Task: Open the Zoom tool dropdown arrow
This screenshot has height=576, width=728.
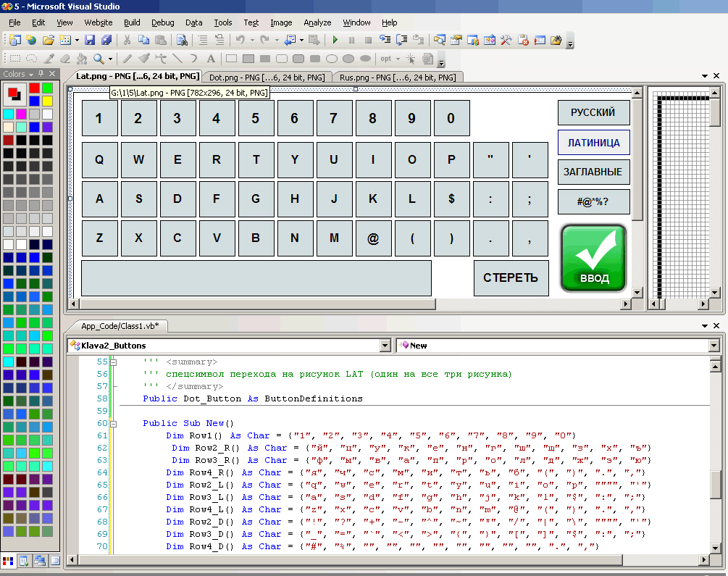Action: [109, 59]
